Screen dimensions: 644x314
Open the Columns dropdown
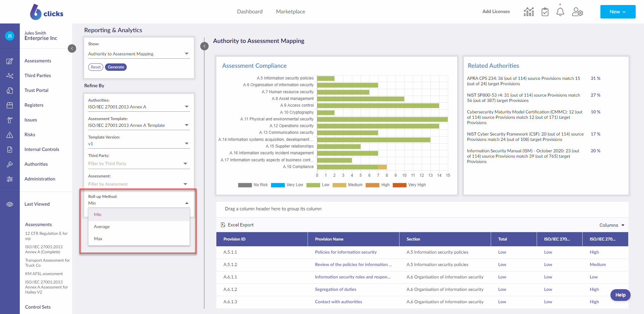[x=612, y=225]
